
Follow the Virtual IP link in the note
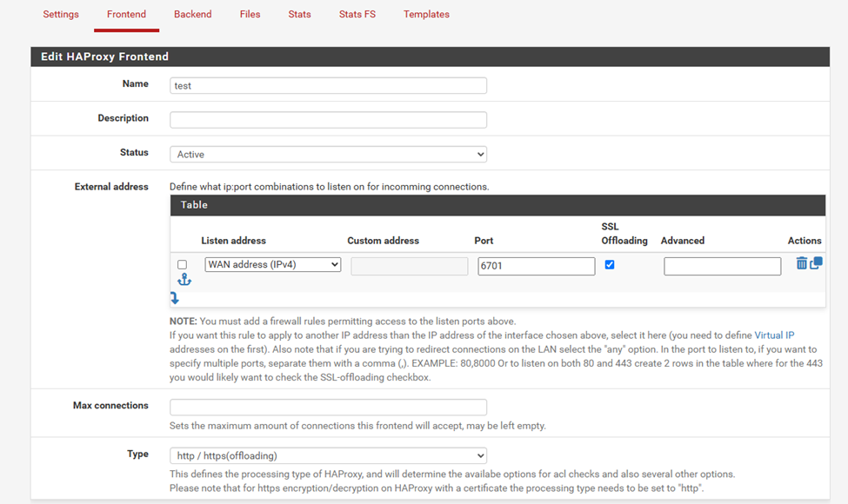pos(774,335)
